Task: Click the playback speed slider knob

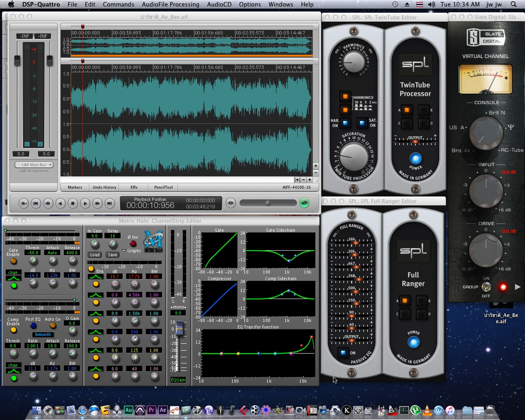Action: tap(268, 203)
